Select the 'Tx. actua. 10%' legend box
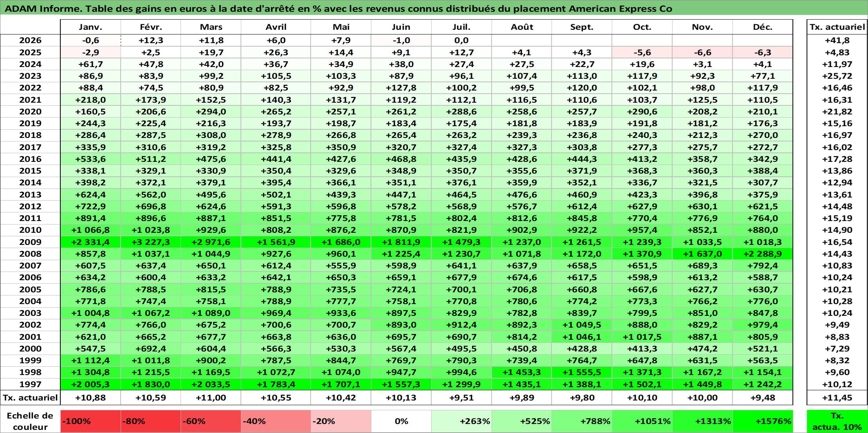This screenshot has width=868, height=433. pos(837,421)
